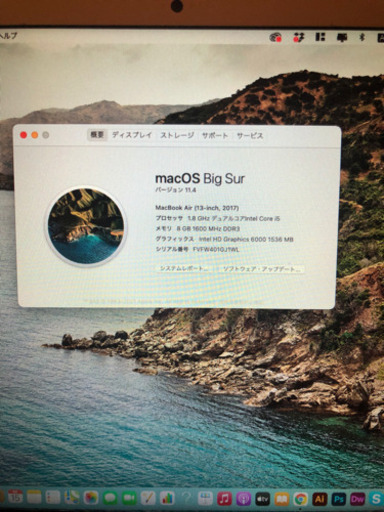Launch FaceTime from the Dock

[129, 499]
